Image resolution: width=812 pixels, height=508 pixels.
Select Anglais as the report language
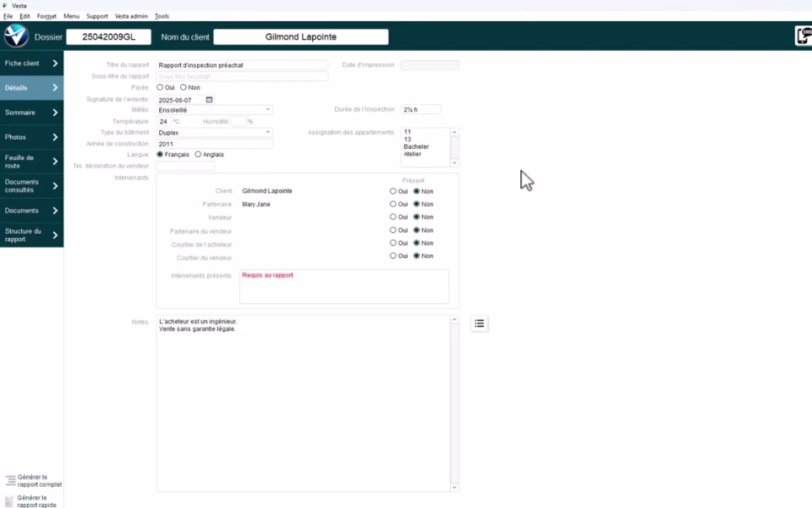pos(198,155)
